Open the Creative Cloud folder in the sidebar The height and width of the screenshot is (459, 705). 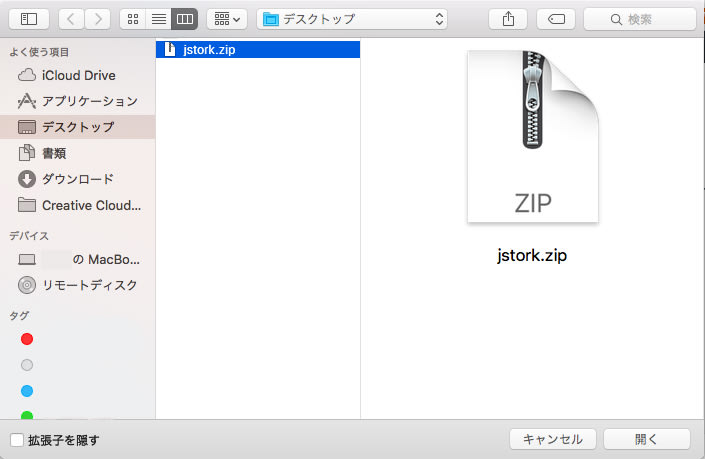click(78, 205)
